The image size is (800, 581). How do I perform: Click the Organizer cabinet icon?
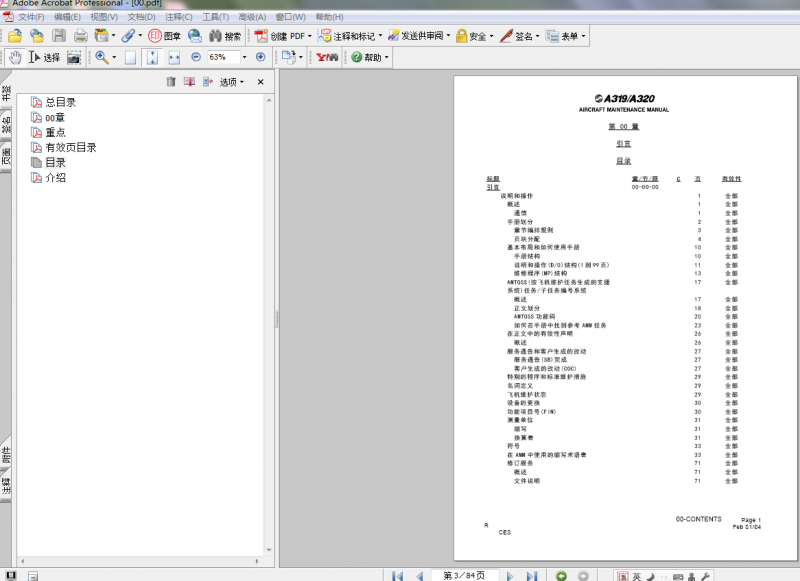(102, 36)
